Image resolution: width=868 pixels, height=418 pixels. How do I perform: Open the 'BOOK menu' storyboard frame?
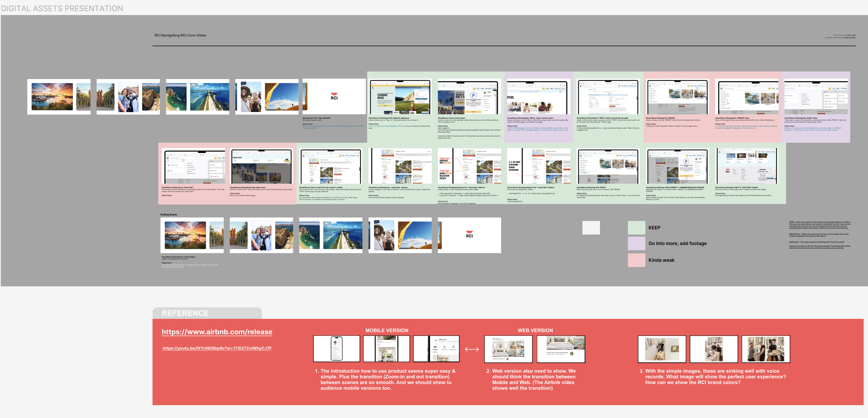click(x=816, y=97)
